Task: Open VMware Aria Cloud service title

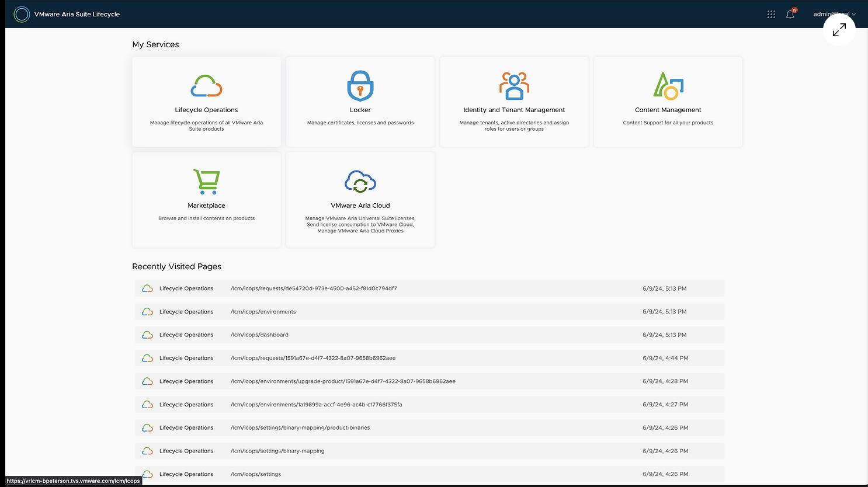Action: pyautogui.click(x=360, y=206)
